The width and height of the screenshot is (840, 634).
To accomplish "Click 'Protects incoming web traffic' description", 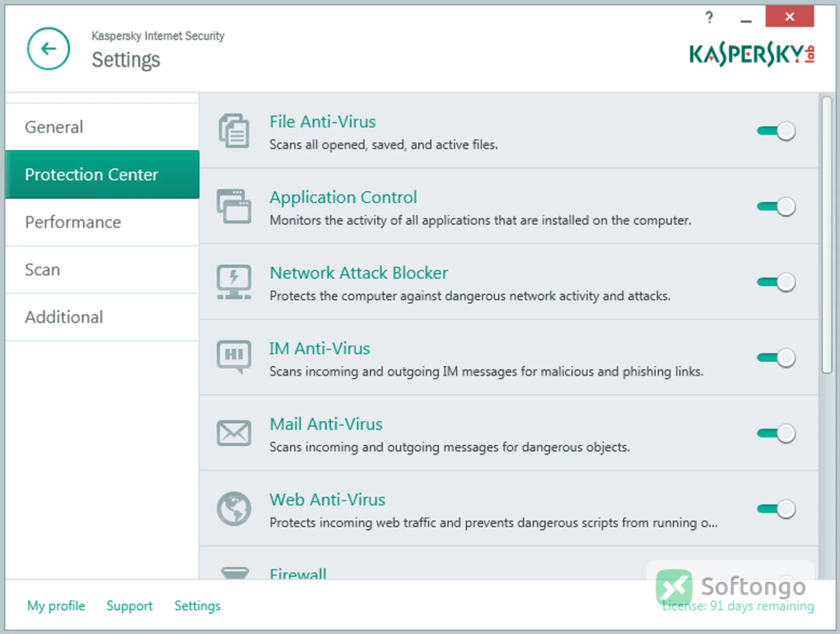I will (x=493, y=523).
